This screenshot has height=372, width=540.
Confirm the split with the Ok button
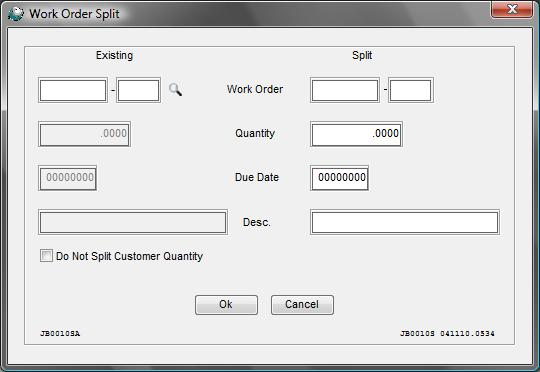226,304
